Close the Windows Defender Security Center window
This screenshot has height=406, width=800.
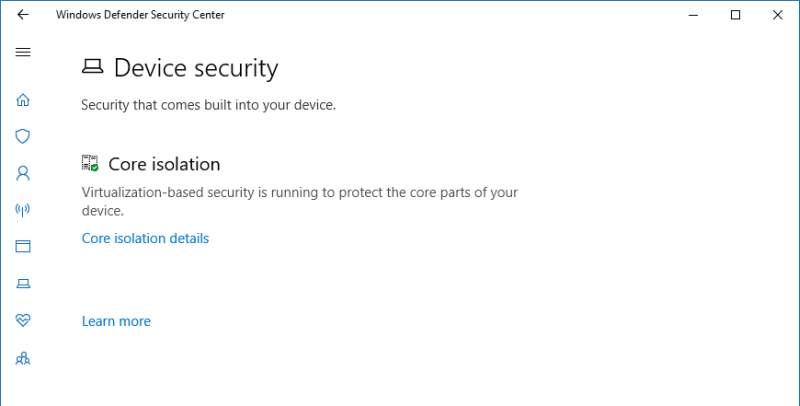(778, 15)
